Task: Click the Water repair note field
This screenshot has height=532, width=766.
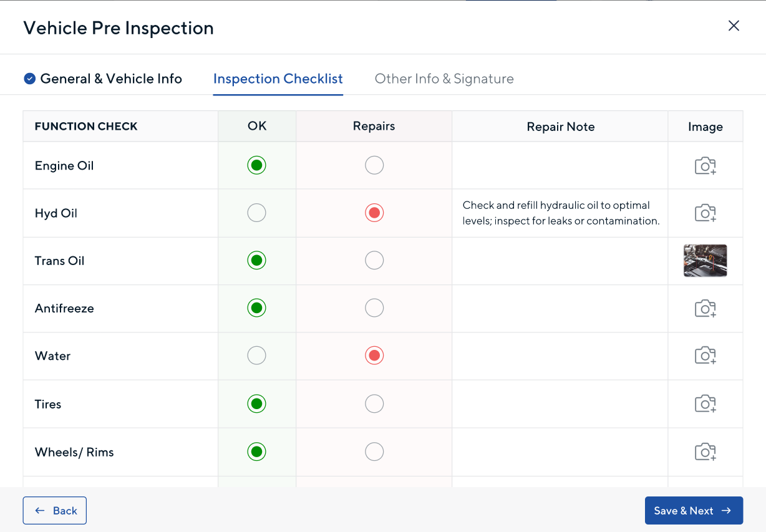Action: pos(560,356)
